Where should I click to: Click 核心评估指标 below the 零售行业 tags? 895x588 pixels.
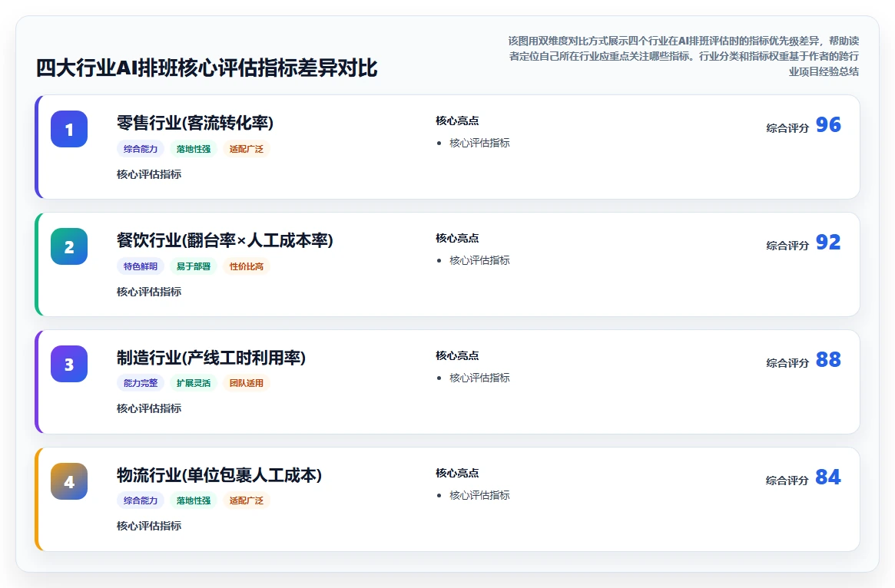[149, 174]
